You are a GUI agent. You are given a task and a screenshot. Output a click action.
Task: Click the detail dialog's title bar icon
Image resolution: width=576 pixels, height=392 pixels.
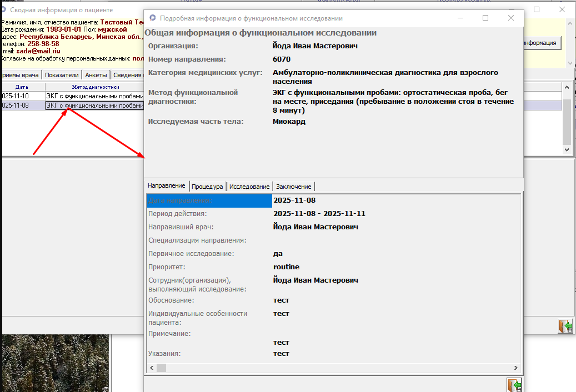tap(153, 18)
